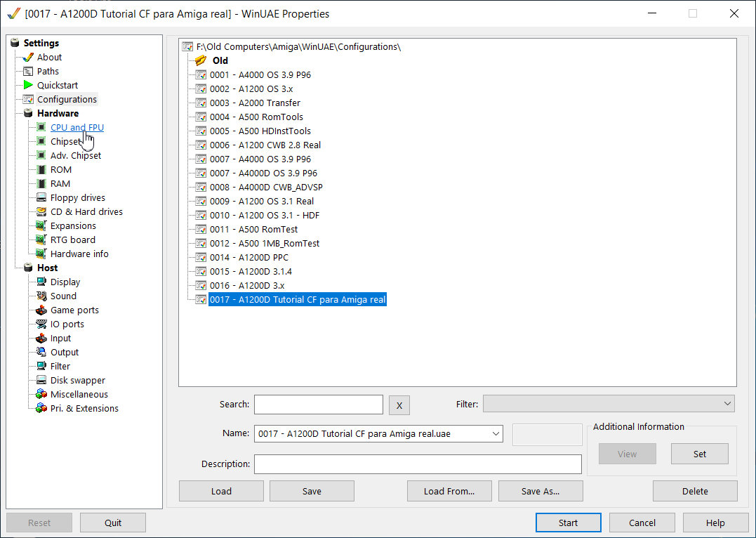Click the Game ports joystick icon
The width and height of the screenshot is (756, 538).
(41, 310)
